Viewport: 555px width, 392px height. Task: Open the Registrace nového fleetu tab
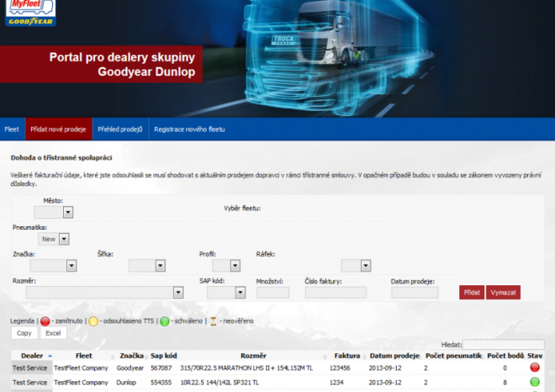tap(189, 130)
